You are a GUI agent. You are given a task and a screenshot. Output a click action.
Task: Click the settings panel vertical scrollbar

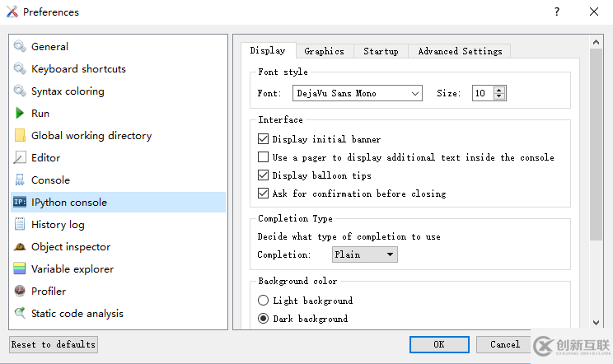[597, 140]
